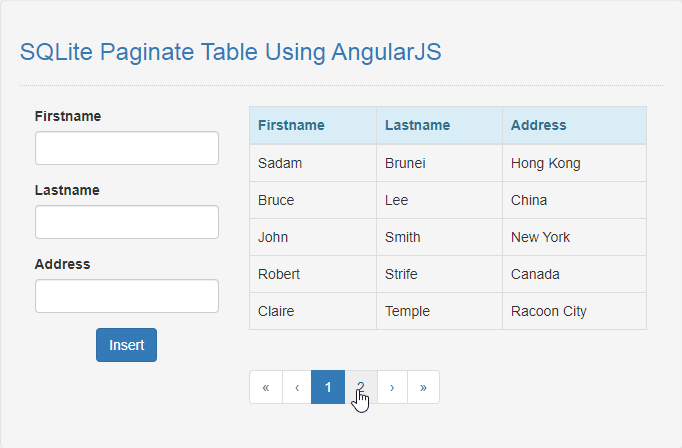Screen dimensions: 682x448
Task: Click the New York address cell
Action: click(574, 237)
